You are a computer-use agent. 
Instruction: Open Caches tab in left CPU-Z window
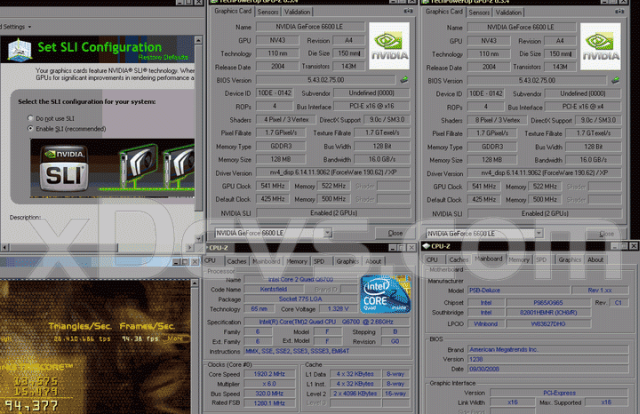[x=237, y=261]
